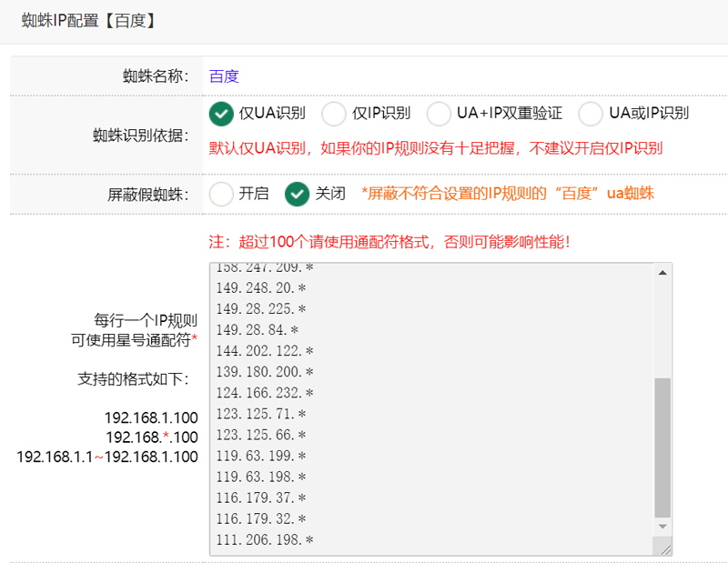This screenshot has height=563, width=728.
Task: Click the 百度 spider name link
Action: (224, 76)
